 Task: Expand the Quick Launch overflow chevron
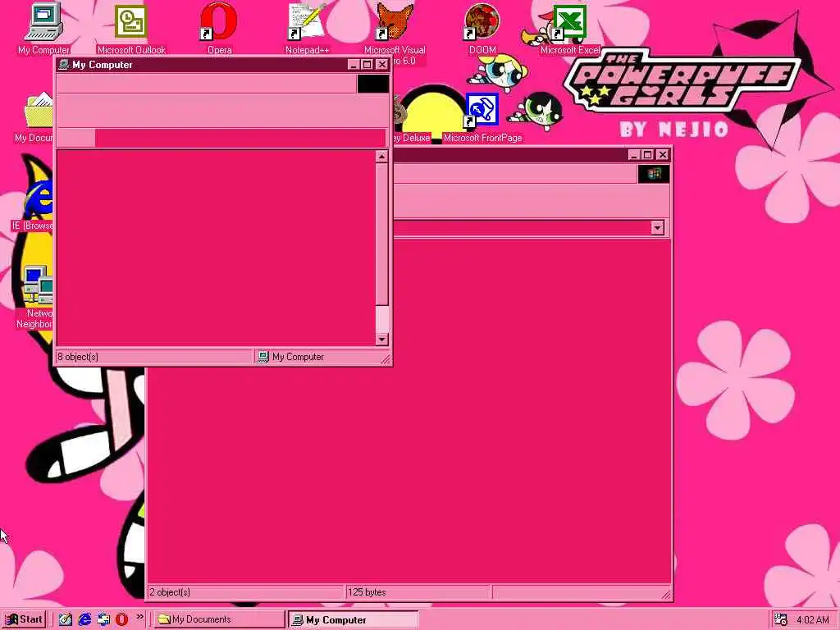click(139, 617)
